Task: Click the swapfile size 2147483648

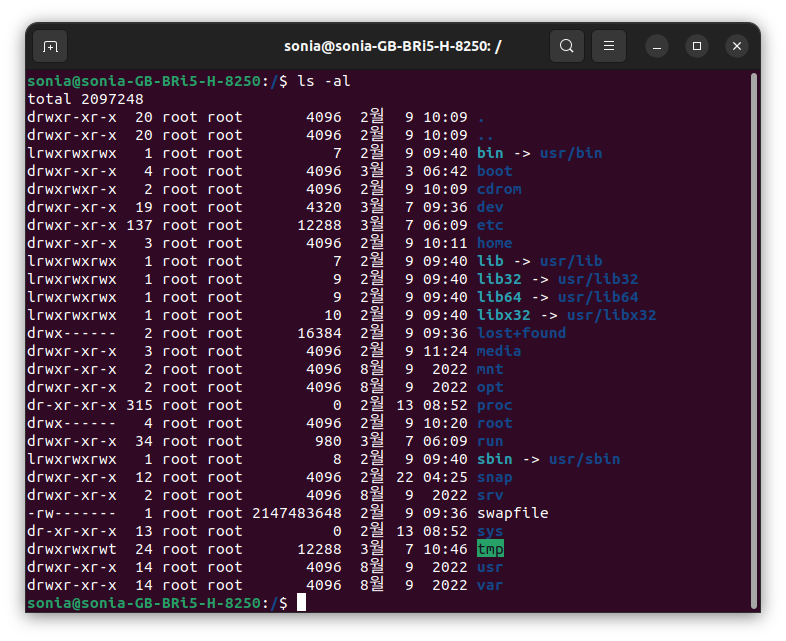Action: pyautogui.click(x=297, y=514)
